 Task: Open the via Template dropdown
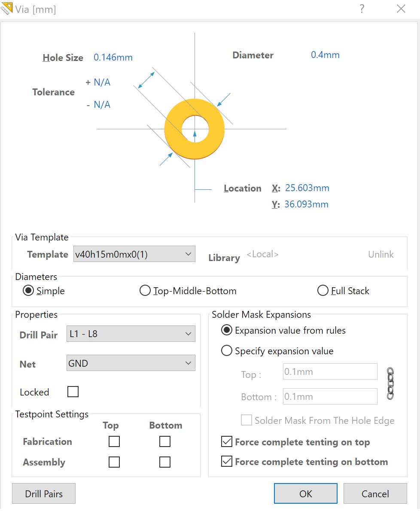134,254
